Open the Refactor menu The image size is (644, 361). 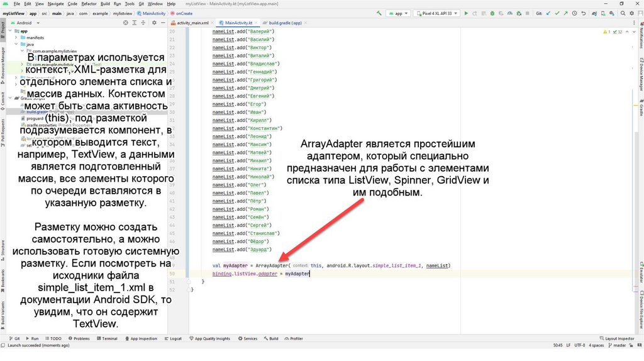click(89, 3)
